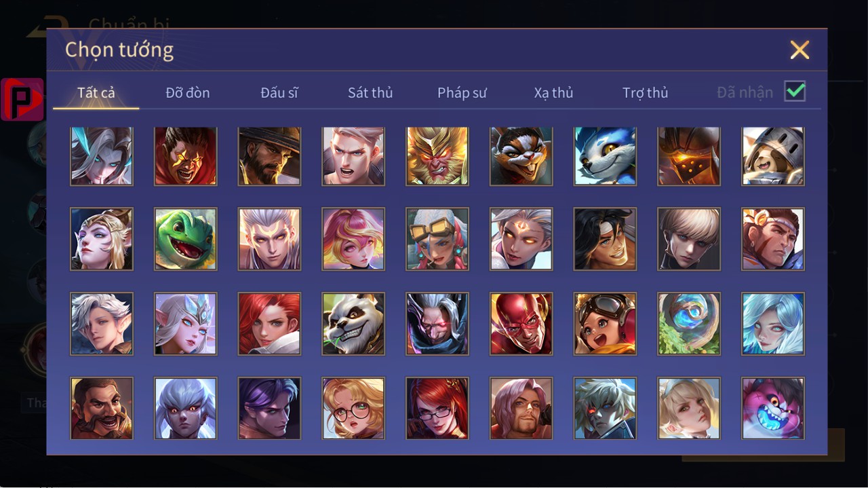Choose the goggles kid pilot hero
The image size is (868, 488).
click(x=605, y=324)
